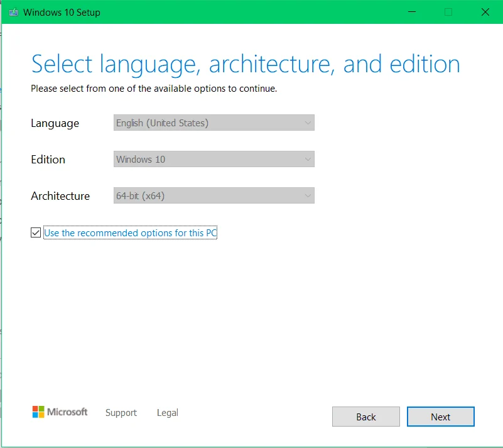Close the Windows 10 Setup window
Screen dimensions: 503x448
click(485, 12)
